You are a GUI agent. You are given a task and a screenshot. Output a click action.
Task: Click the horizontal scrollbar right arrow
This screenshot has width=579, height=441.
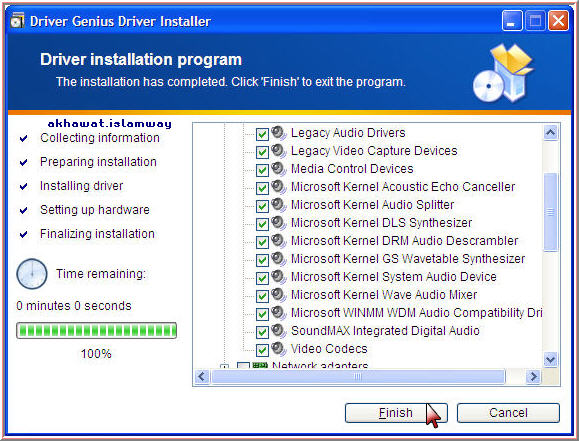pos(533,377)
